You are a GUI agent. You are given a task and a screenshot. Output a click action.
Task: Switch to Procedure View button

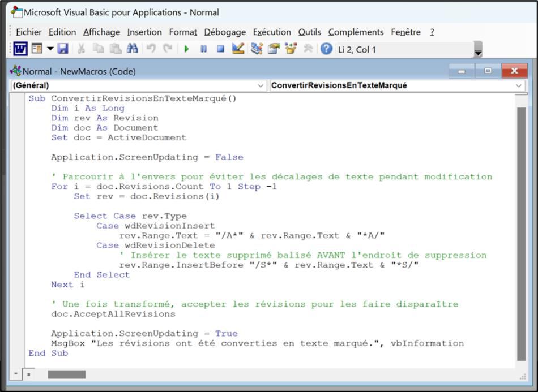[x=16, y=374]
